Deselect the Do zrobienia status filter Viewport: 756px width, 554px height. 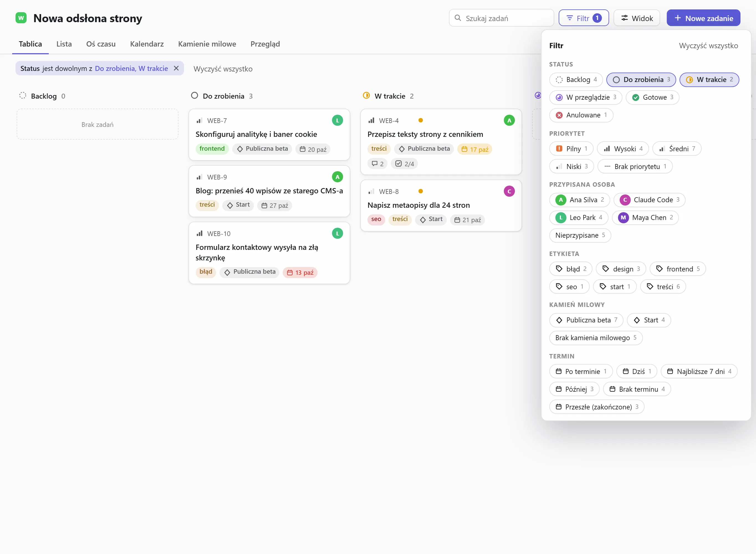[x=641, y=80]
